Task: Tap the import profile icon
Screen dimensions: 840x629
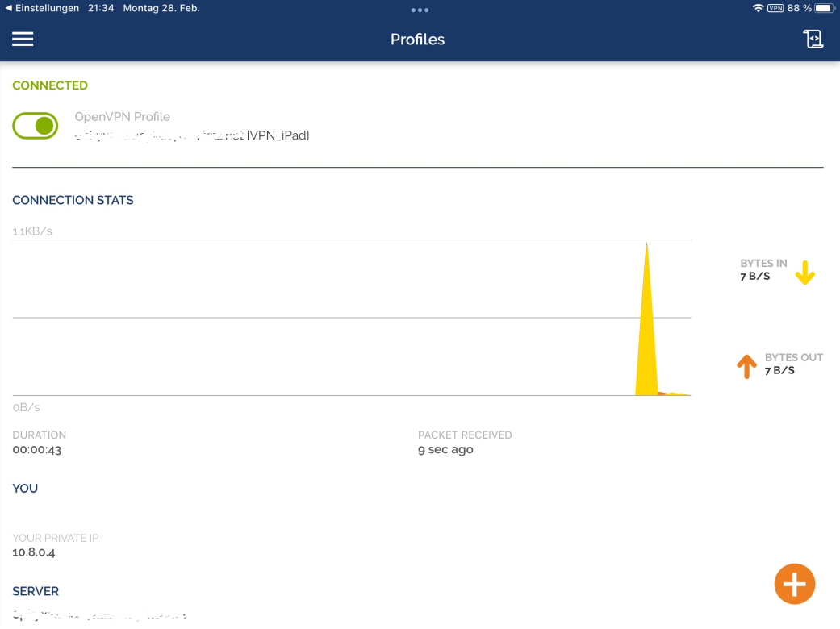Action: pos(813,40)
